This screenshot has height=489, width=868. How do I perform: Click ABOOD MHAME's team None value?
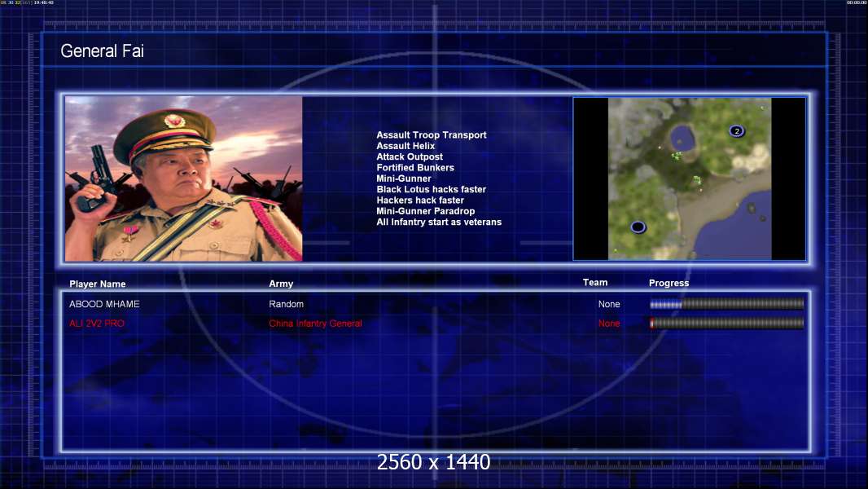tap(609, 304)
